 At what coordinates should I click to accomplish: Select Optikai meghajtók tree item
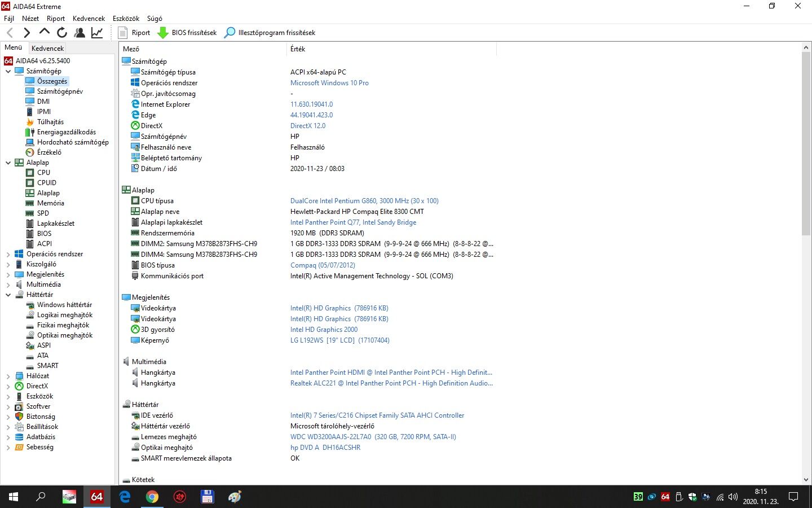coord(65,335)
